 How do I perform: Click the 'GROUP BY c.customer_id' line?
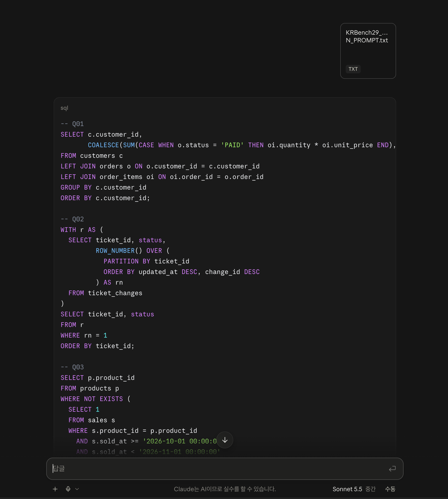coord(104,188)
